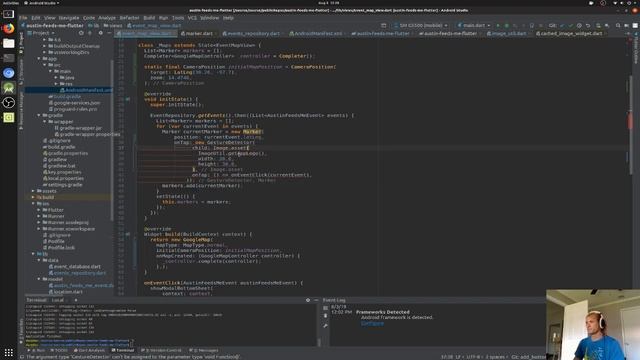Open the Files app in the dock
This screenshot has height=360, width=640.
point(9,43)
